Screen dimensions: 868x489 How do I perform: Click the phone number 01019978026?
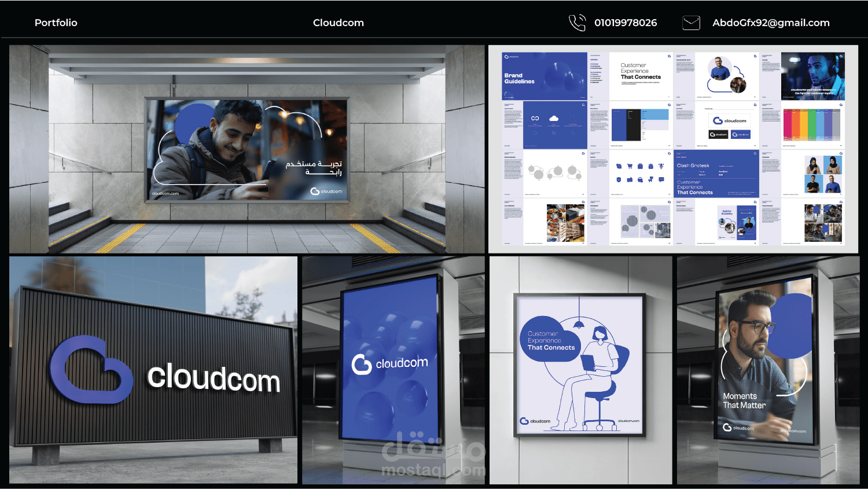point(626,23)
